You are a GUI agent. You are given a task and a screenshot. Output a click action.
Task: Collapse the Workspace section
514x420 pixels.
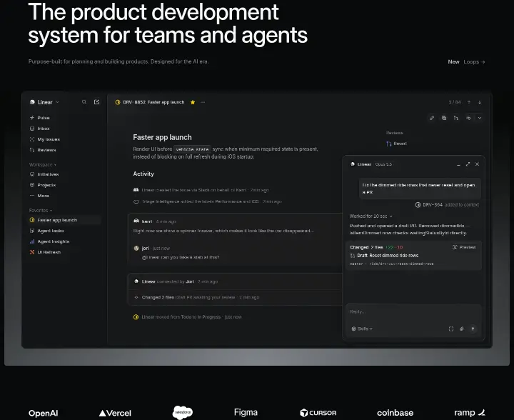(43, 164)
